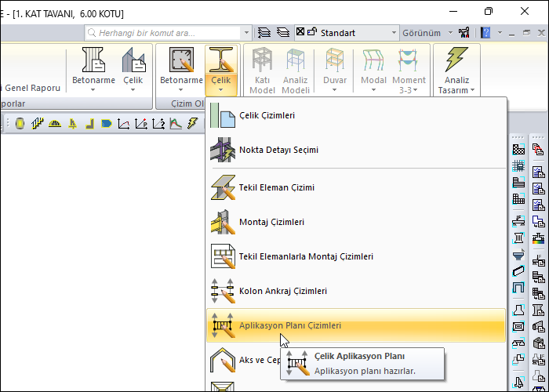Click the 3D block report icon
The width and height of the screenshot is (549, 392).
[x=539, y=343]
